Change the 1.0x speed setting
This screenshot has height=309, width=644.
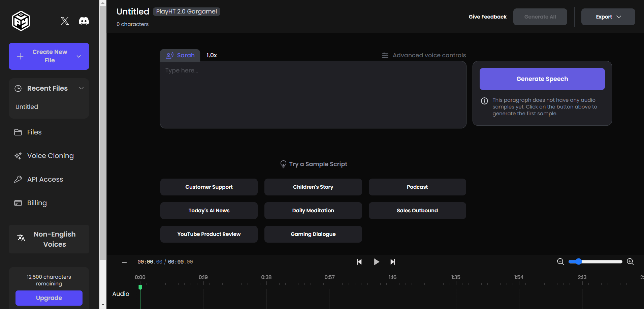(x=212, y=55)
